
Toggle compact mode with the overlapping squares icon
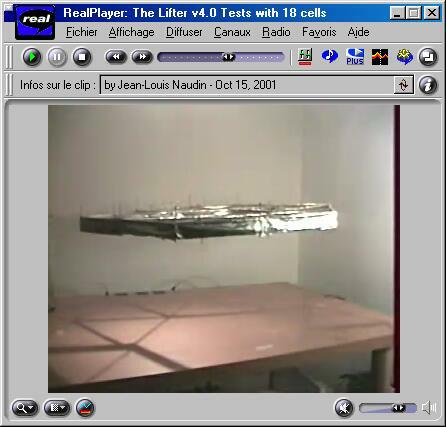[428, 57]
